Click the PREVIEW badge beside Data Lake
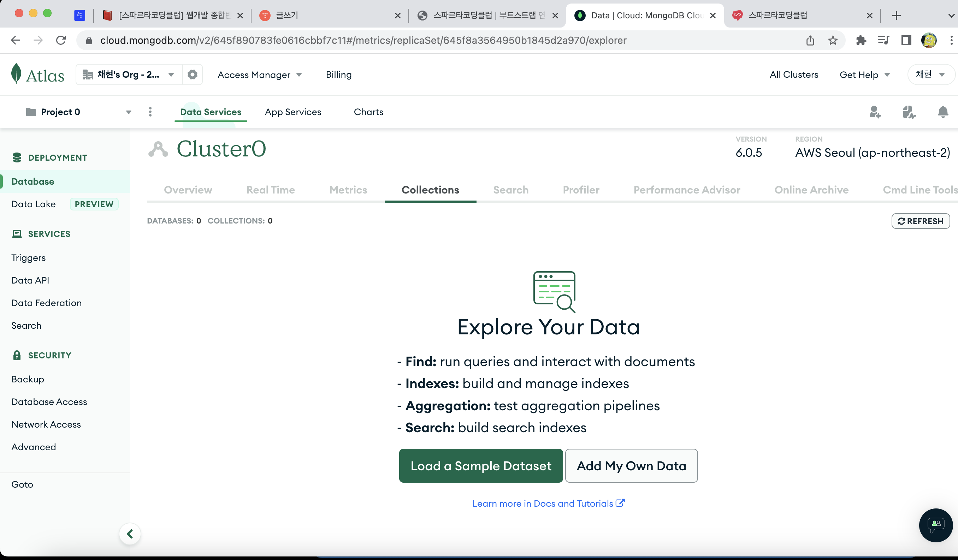The image size is (958, 560). click(x=94, y=204)
